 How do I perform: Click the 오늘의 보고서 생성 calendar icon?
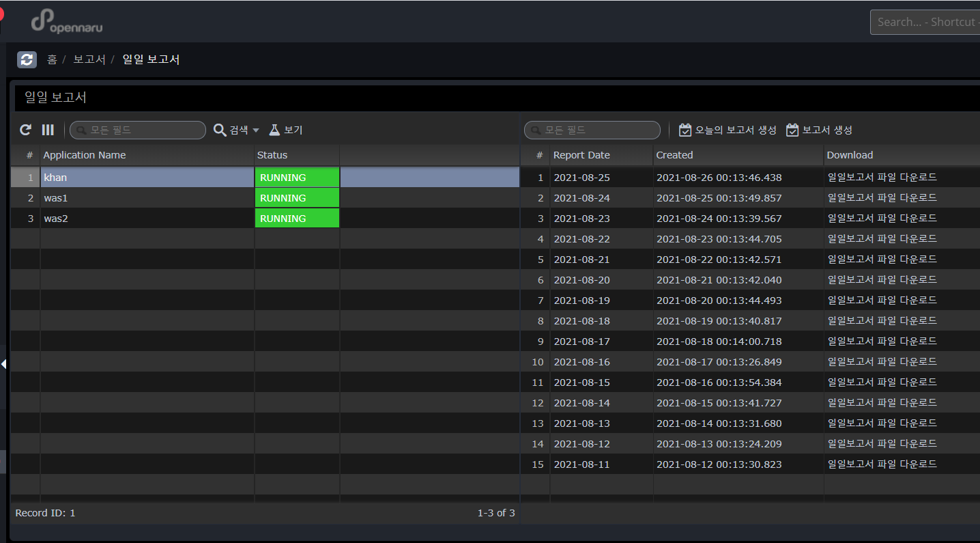[x=685, y=130]
